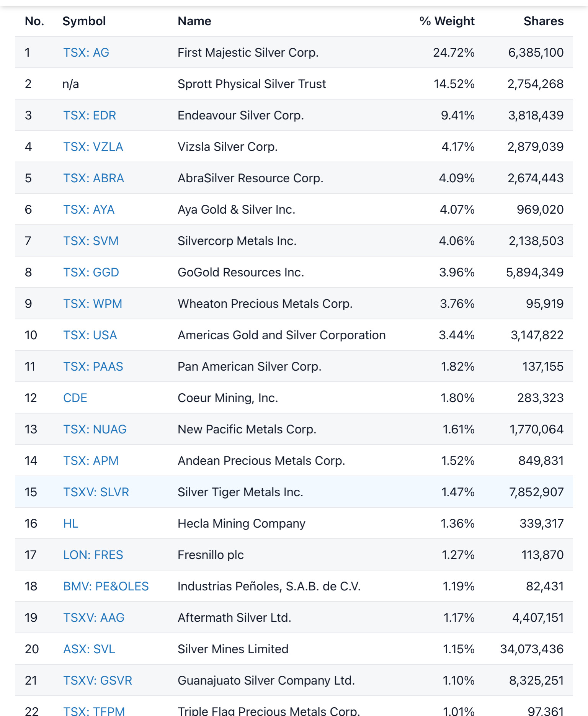Viewport: 588px width, 716px height.
Task: Open the TSX: USA symbol link
Action: 90,335
